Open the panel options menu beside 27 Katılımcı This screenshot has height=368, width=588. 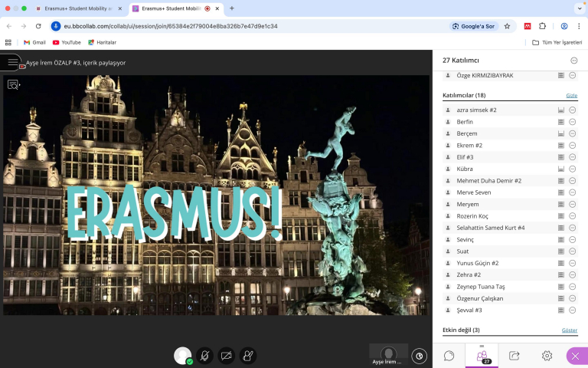point(574,61)
